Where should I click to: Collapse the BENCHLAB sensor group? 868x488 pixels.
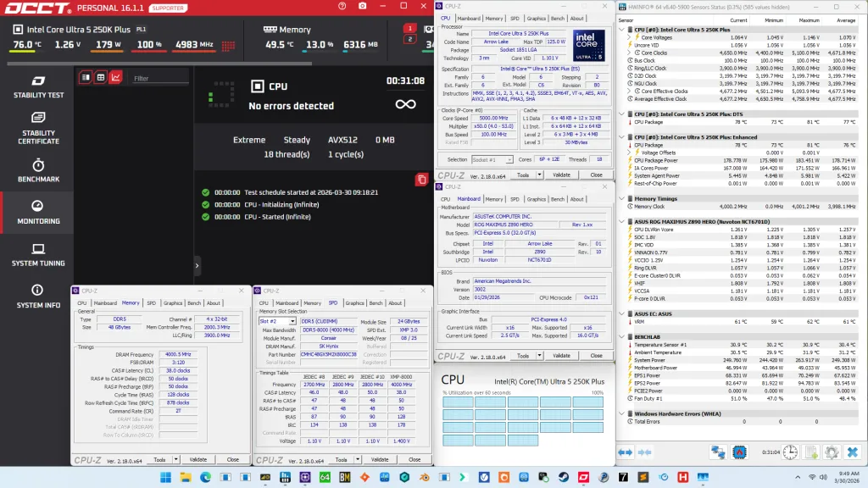(621, 337)
